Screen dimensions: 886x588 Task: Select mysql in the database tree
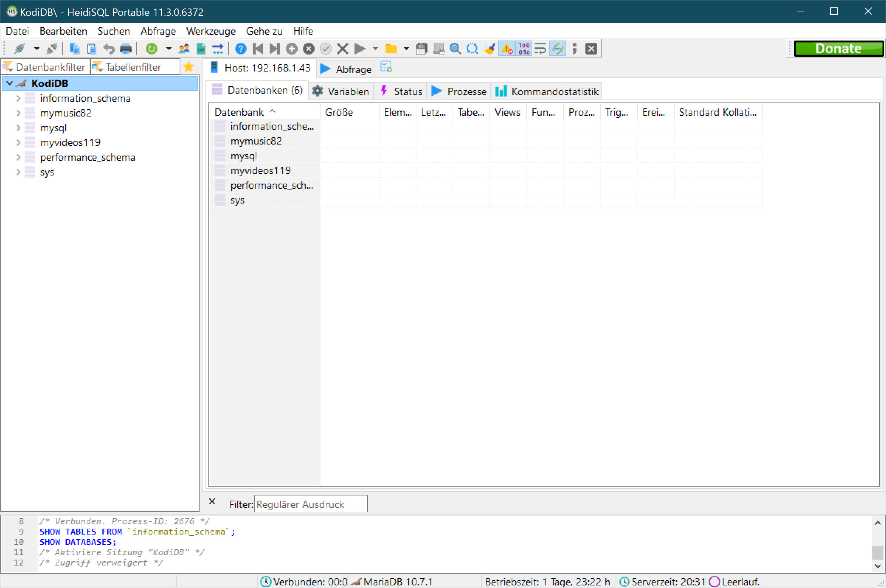[53, 128]
